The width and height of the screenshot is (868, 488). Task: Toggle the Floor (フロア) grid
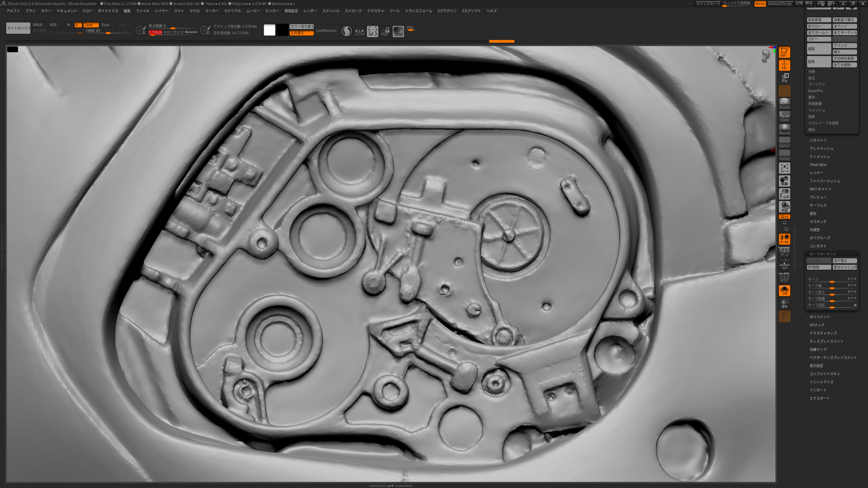point(784,264)
